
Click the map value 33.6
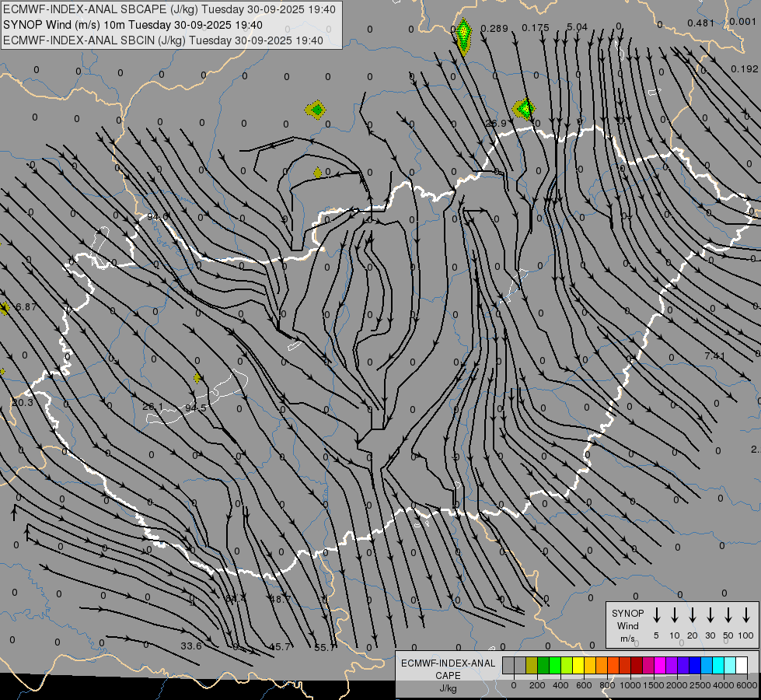click(190, 646)
